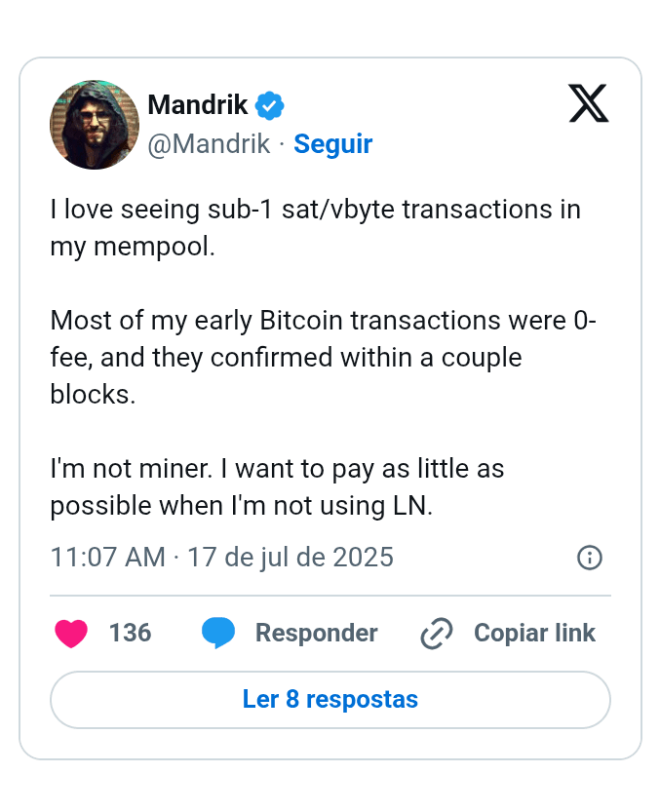The height and width of the screenshot is (812, 660).
Task: Click the Copiar link text
Action: [x=534, y=633]
